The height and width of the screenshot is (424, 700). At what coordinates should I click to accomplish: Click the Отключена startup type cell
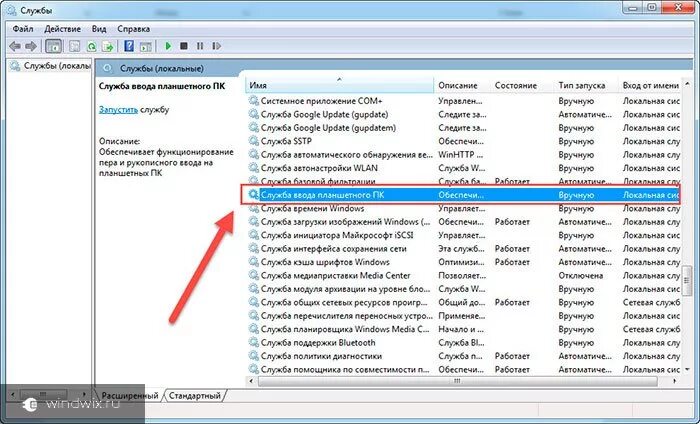(x=580, y=275)
